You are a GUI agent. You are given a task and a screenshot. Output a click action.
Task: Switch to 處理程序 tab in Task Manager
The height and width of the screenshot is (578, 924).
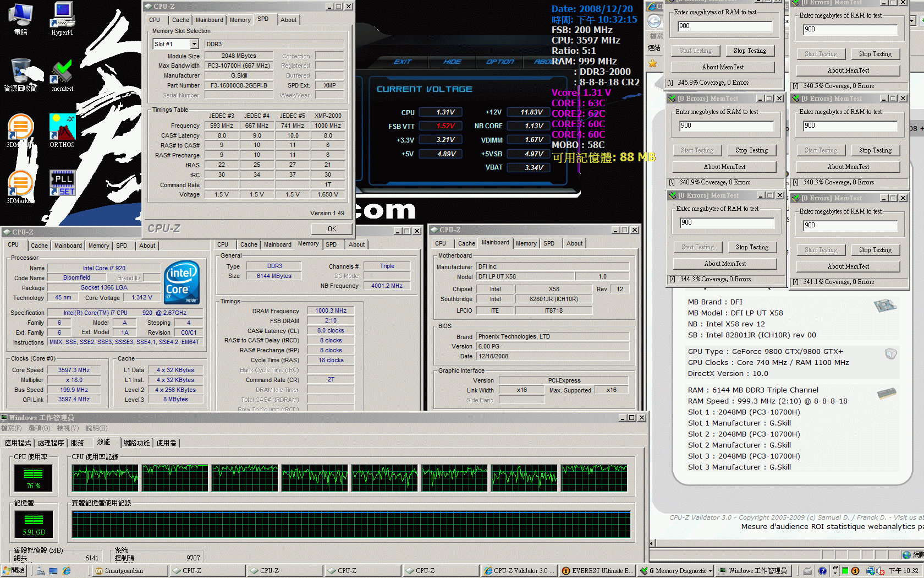coord(51,443)
